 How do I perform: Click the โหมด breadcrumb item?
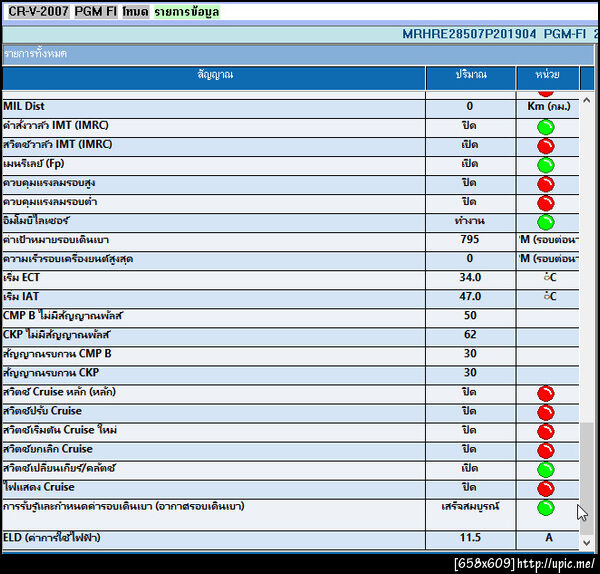coord(135,11)
